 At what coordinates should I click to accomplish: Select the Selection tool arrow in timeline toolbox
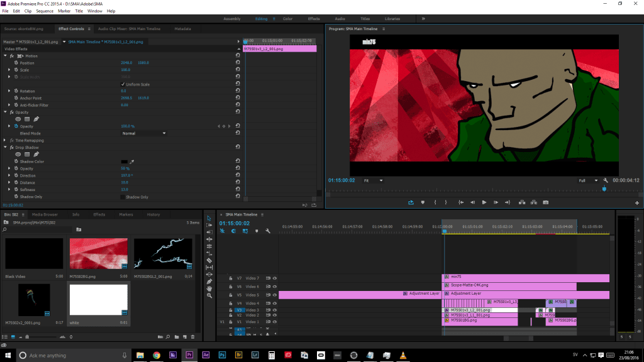click(x=209, y=218)
